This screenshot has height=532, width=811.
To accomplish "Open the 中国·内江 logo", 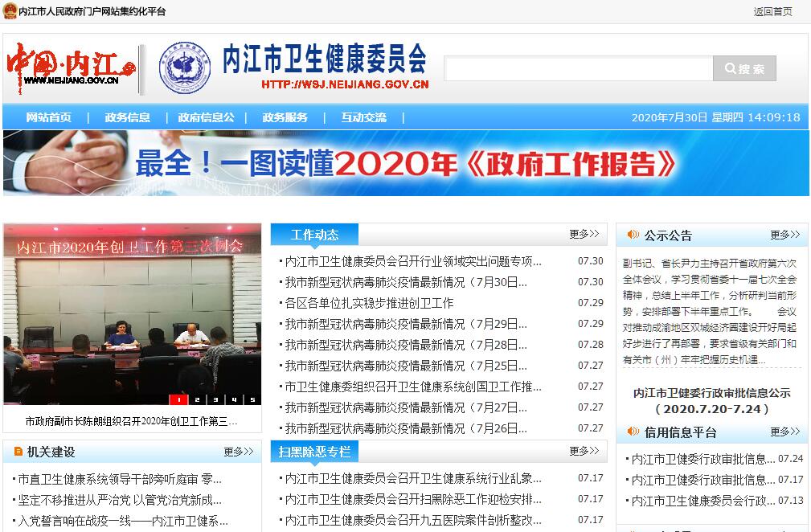I will (x=71, y=69).
